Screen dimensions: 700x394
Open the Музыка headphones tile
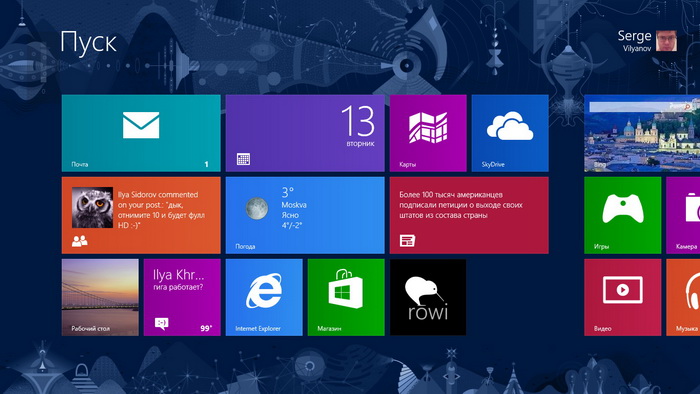683,297
